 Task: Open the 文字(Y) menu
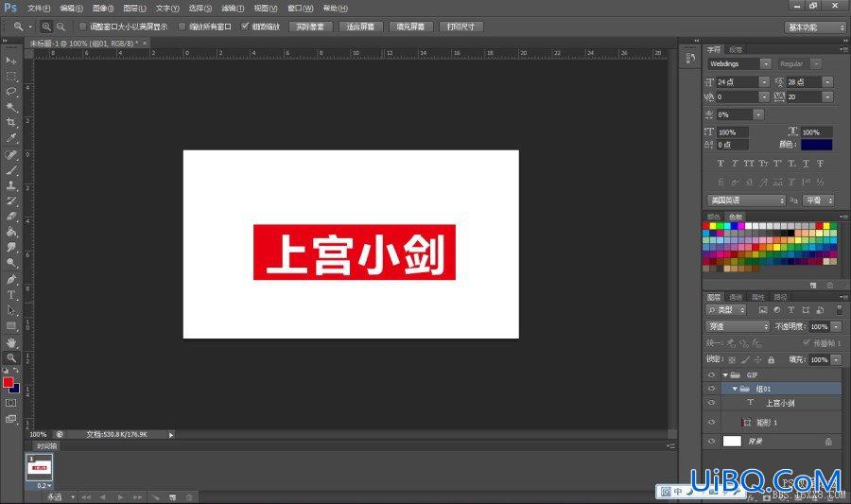[167, 9]
